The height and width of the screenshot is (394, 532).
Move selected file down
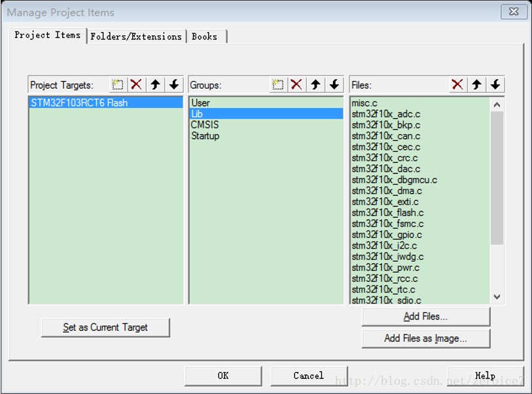(495, 84)
